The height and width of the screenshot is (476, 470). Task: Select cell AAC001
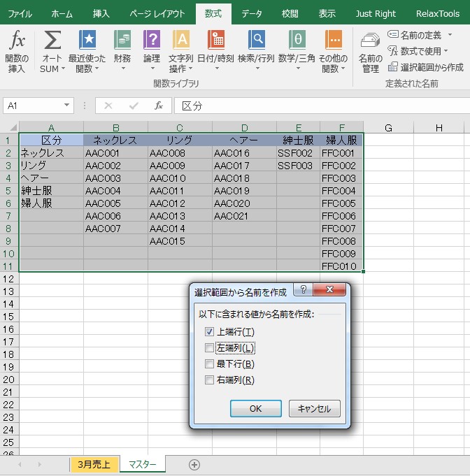(115, 152)
